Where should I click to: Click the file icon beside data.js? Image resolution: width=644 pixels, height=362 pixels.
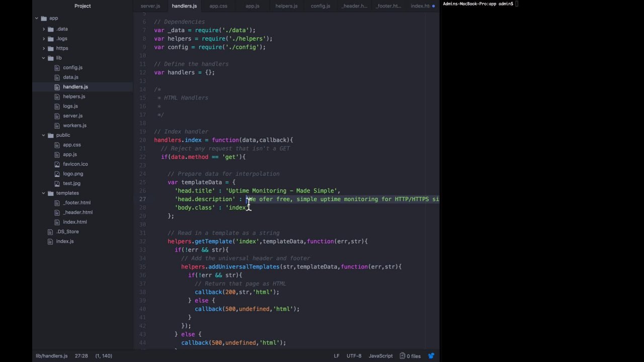pyautogui.click(x=57, y=77)
